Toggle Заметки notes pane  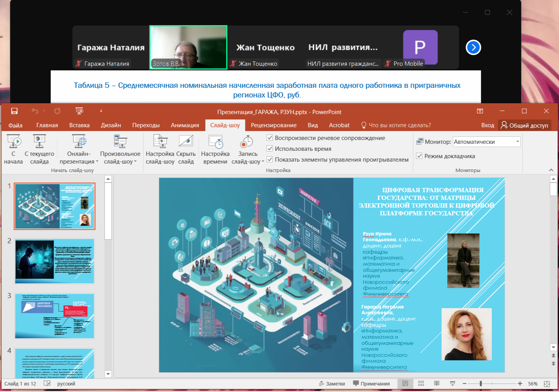tap(332, 383)
